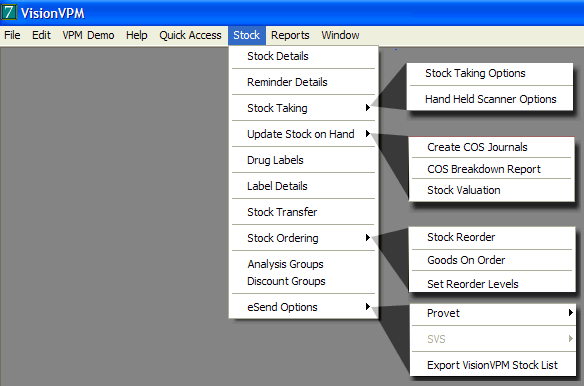
Task: Choose Reminder Details menu entry
Action: (304, 82)
